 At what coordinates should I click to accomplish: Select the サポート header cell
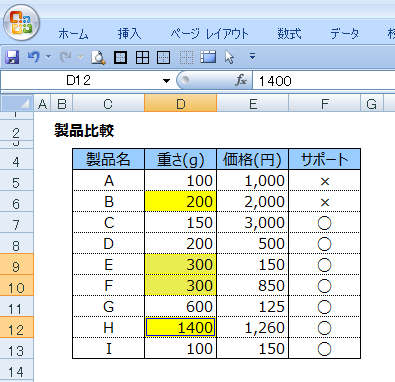point(325,159)
